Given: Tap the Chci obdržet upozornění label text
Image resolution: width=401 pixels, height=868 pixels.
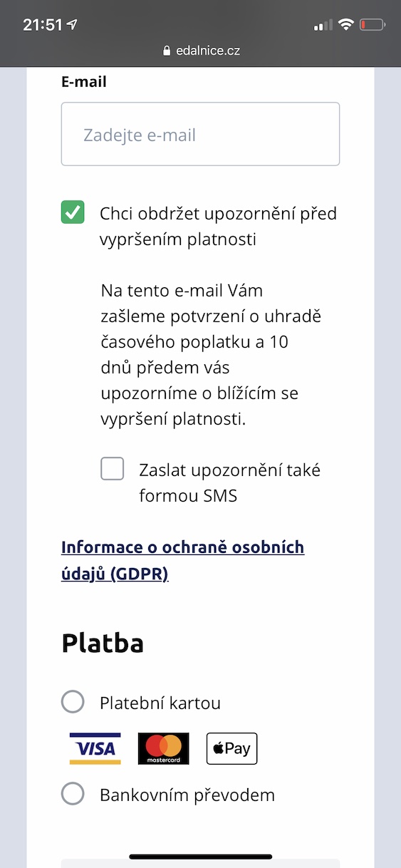Looking at the screenshot, I should point(218,226).
